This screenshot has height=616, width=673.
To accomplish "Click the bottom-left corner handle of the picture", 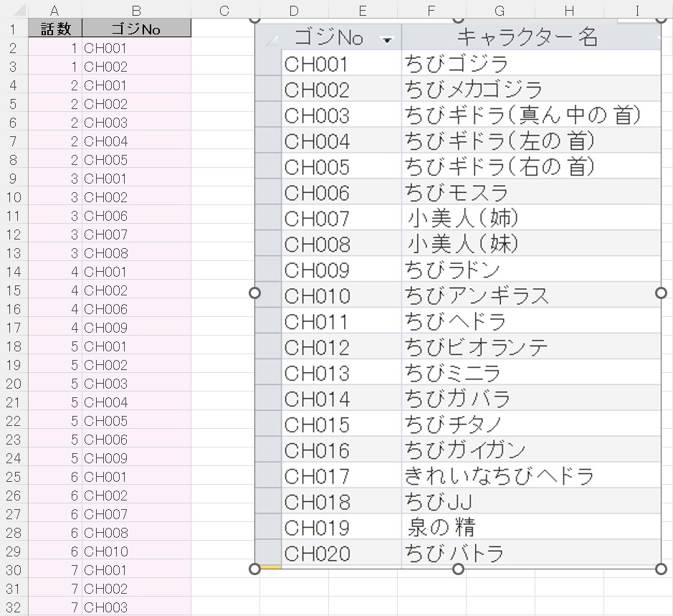I will (254, 569).
